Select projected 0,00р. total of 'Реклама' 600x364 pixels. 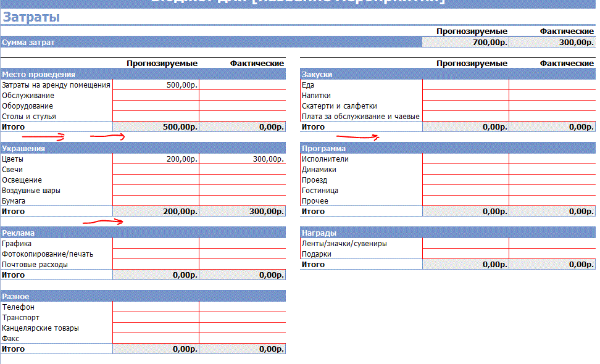[x=156, y=275]
